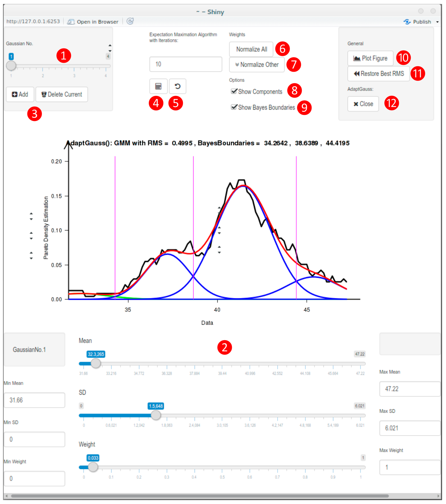
Task: Click the Gaussian No. slider handle
Action: click(x=11, y=66)
